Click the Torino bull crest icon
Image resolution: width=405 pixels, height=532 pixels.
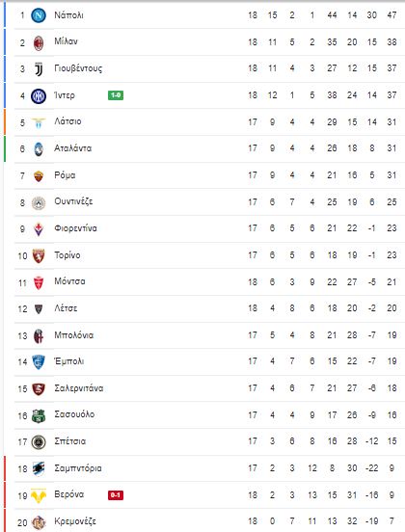pos(39,255)
